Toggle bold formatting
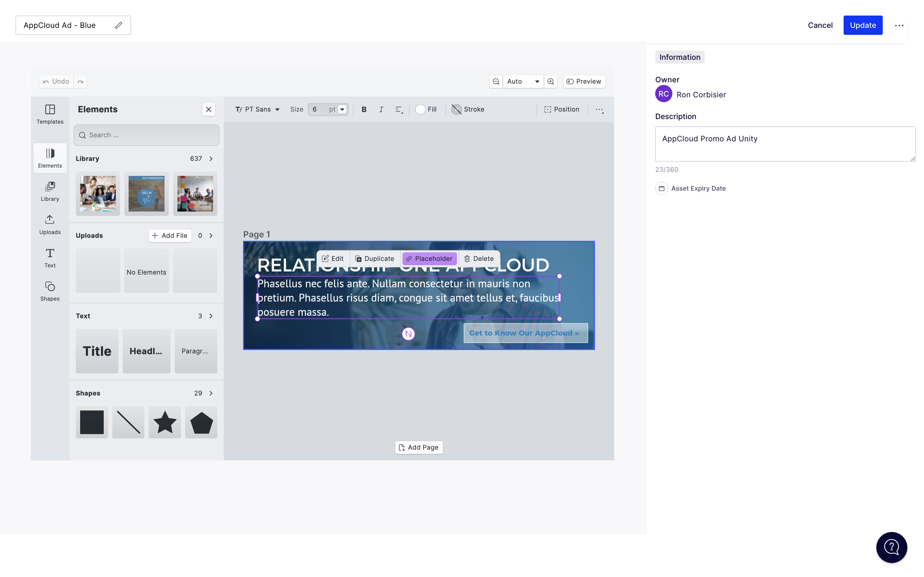The height and width of the screenshot is (577, 924). (x=364, y=109)
